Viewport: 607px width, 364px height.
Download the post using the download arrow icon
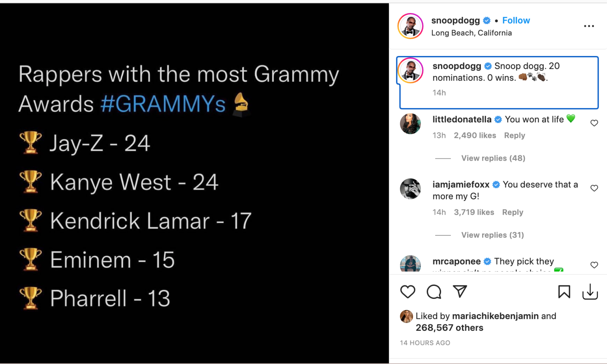click(x=590, y=292)
